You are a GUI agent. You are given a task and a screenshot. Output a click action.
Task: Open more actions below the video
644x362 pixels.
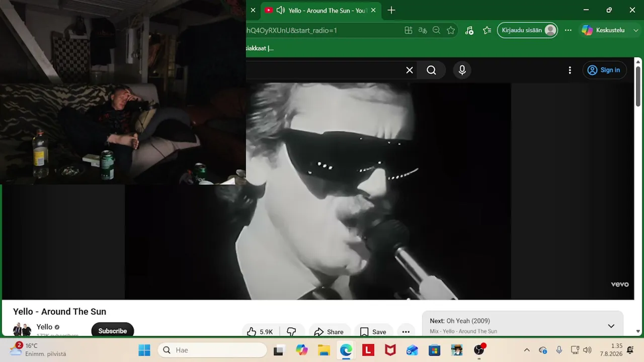point(406,332)
